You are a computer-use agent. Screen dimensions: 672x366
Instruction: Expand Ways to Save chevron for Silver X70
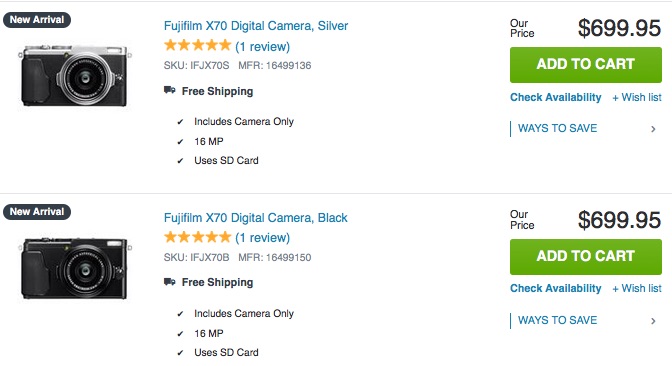(653, 129)
